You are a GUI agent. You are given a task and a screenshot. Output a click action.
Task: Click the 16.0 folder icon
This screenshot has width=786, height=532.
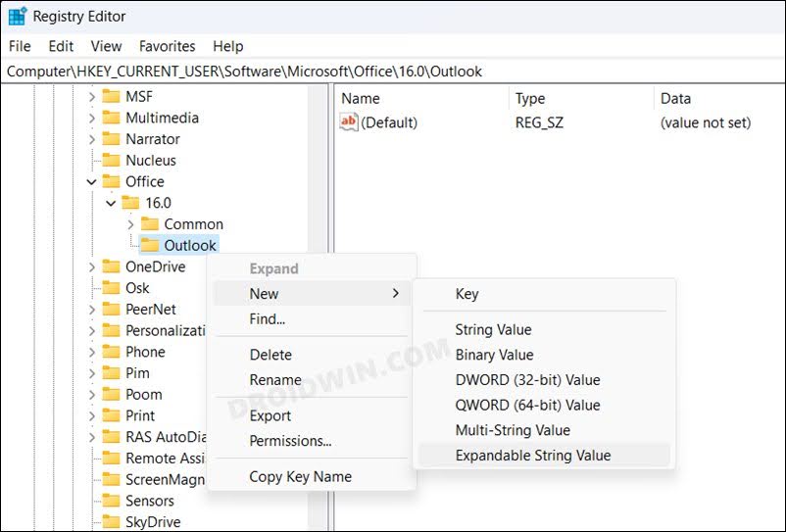pos(130,203)
